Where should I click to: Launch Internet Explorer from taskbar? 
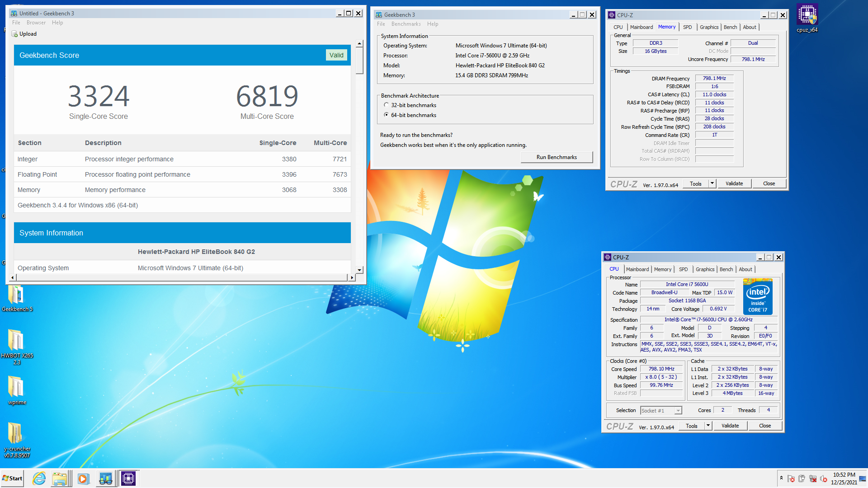click(39, 479)
